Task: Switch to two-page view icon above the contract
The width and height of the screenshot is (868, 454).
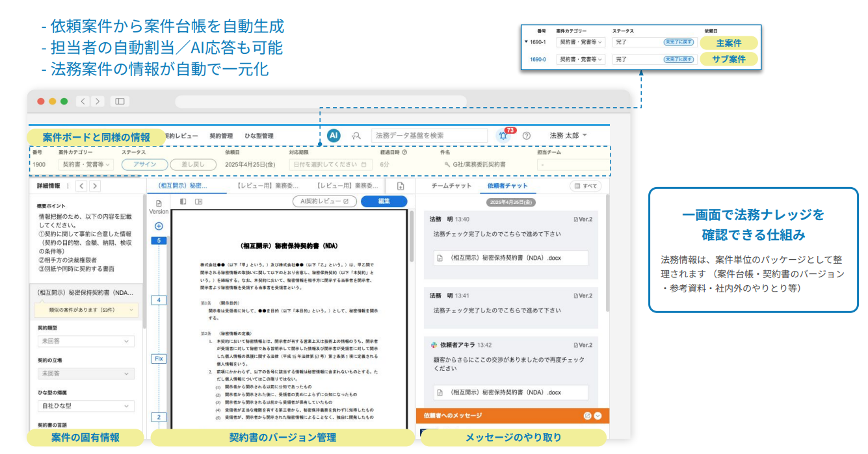Action: [198, 202]
